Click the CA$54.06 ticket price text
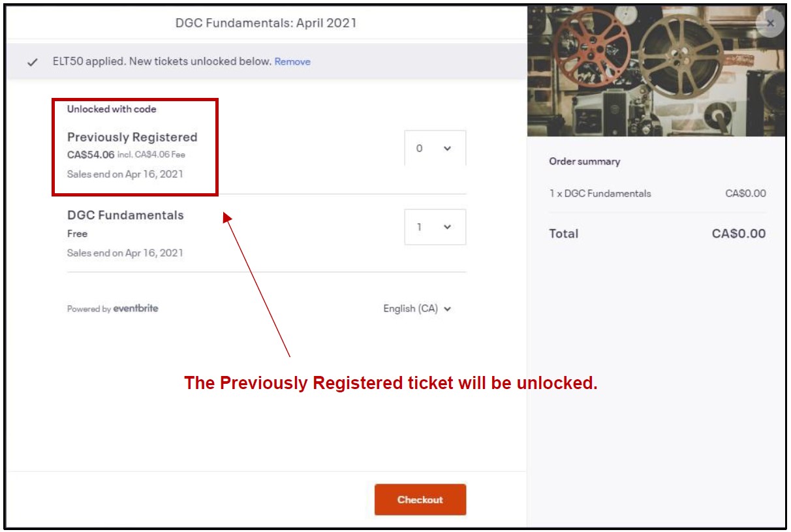This screenshot has width=791, height=532. point(91,155)
